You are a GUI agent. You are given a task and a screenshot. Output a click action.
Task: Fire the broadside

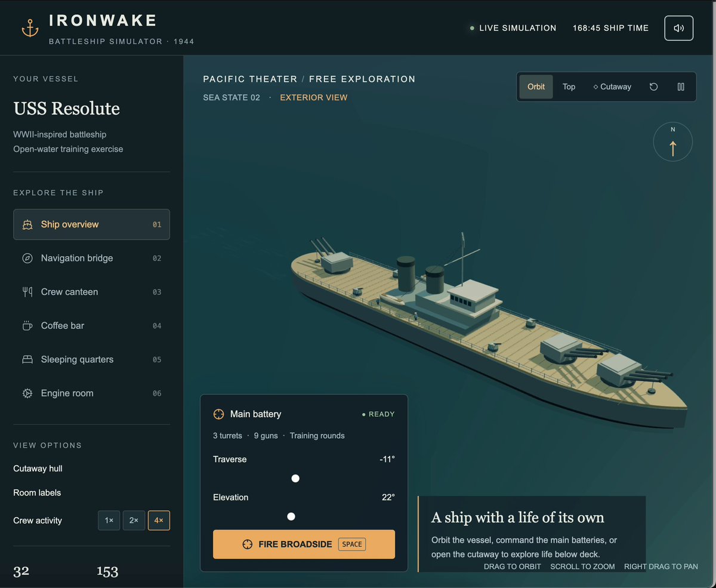pos(304,544)
